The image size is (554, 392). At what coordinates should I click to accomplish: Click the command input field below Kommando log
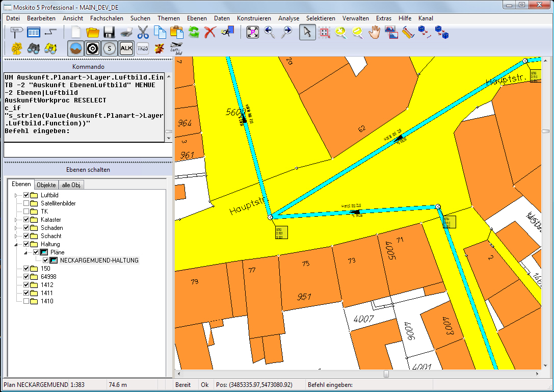pos(88,150)
